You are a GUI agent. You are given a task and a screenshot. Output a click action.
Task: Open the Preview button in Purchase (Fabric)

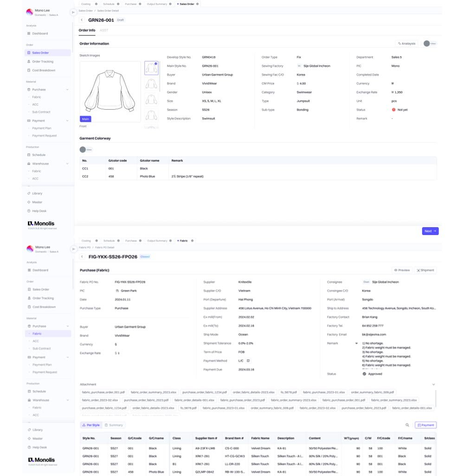pyautogui.click(x=402, y=270)
